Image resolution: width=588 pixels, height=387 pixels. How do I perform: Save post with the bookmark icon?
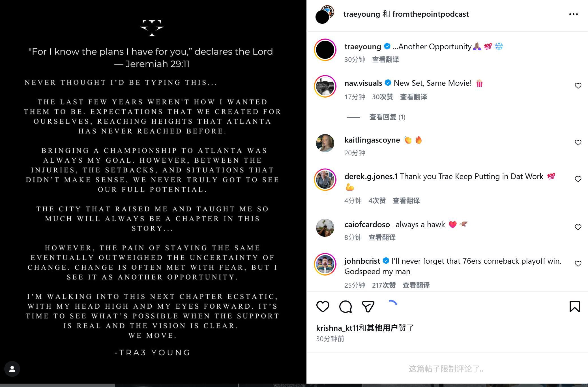click(x=574, y=307)
